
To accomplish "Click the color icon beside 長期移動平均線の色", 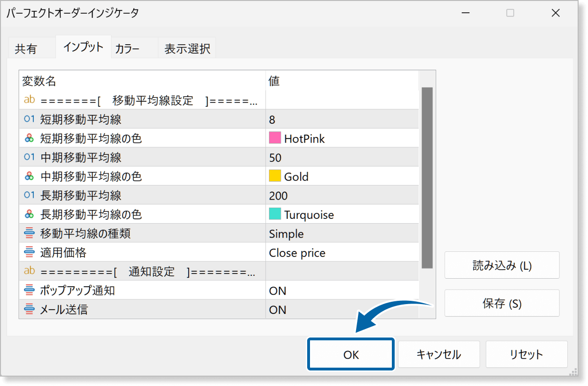I will coord(29,215).
